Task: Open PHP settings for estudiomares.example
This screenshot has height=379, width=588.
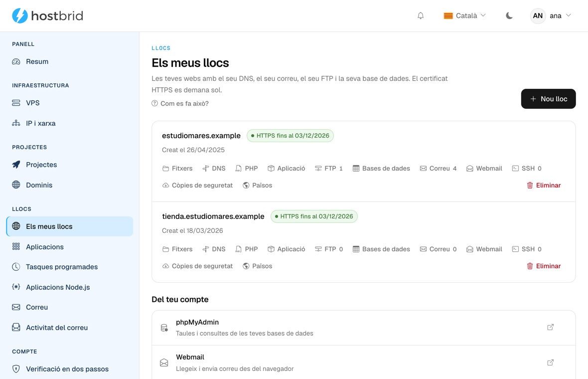Action: [x=246, y=169]
